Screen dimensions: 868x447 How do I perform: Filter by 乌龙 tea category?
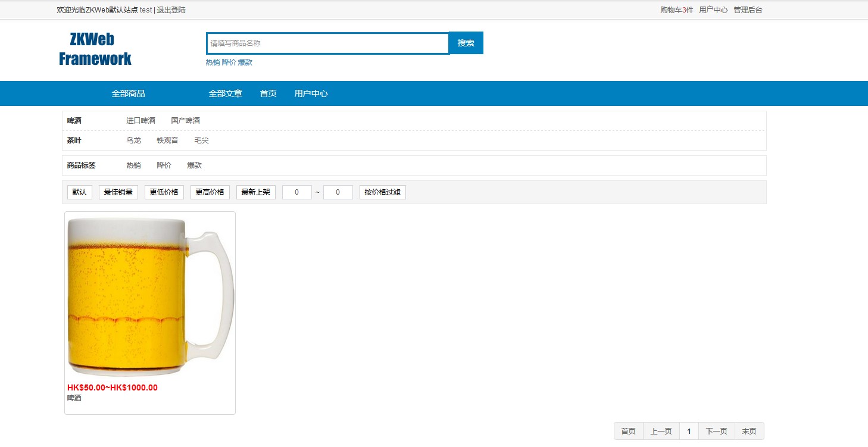coord(133,140)
